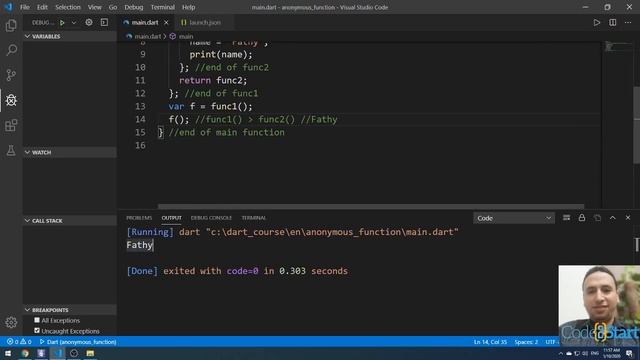
Task: Open the Windows notification center
Action: [629, 353]
